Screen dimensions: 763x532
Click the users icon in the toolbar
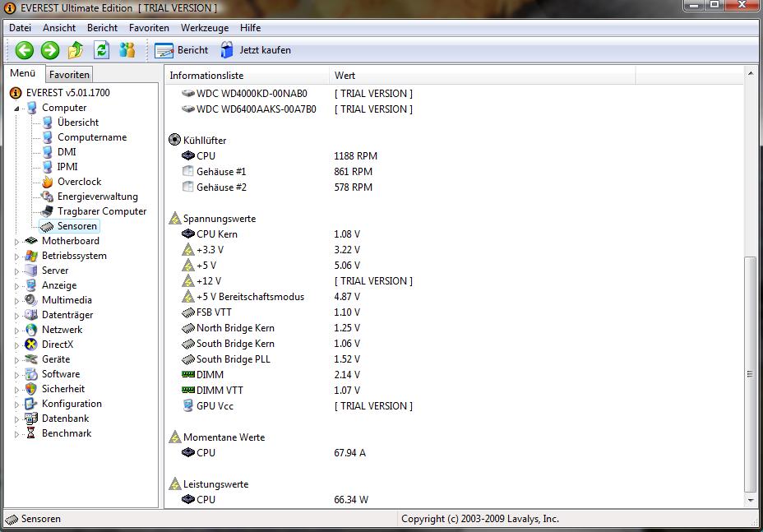[x=127, y=50]
